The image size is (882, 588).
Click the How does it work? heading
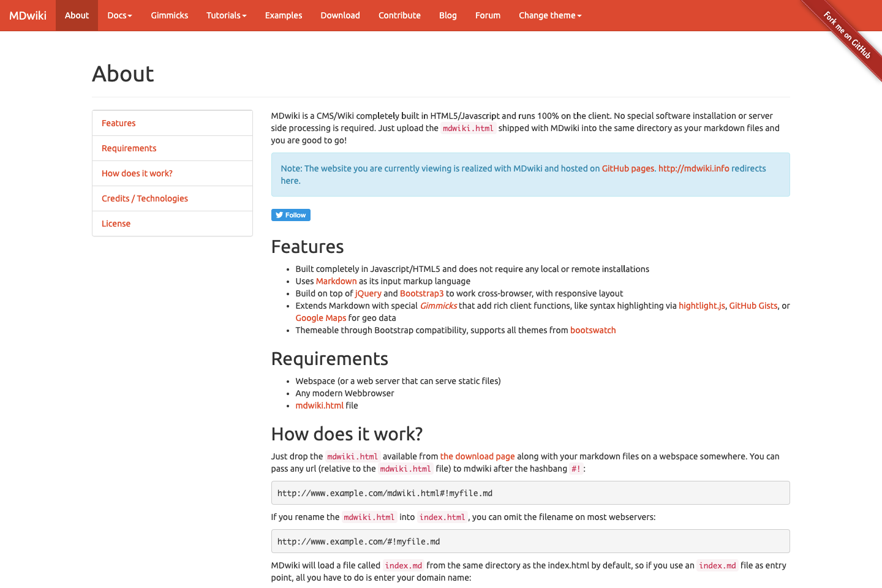(x=347, y=434)
